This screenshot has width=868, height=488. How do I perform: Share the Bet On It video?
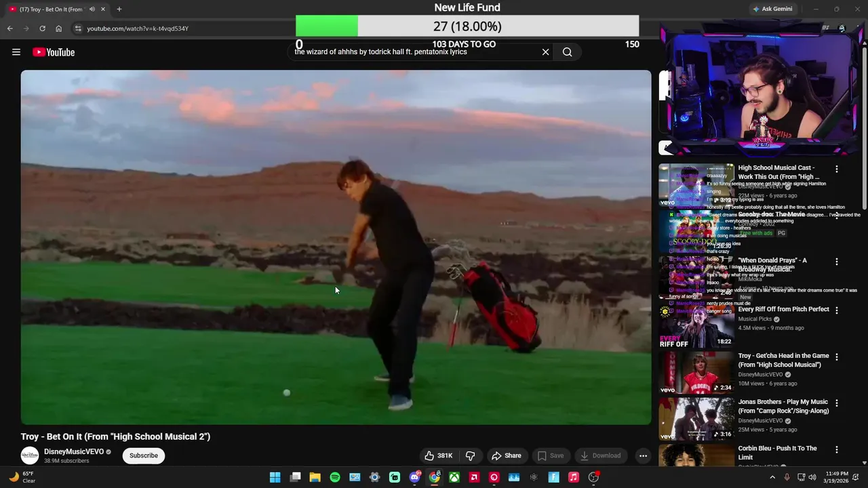click(x=507, y=455)
